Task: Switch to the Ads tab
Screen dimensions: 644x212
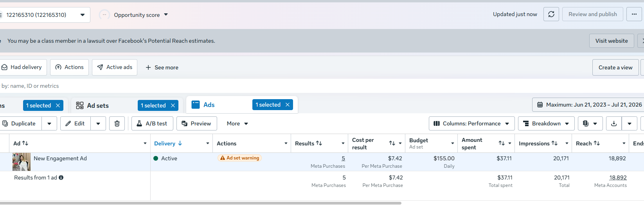Action: tap(209, 105)
